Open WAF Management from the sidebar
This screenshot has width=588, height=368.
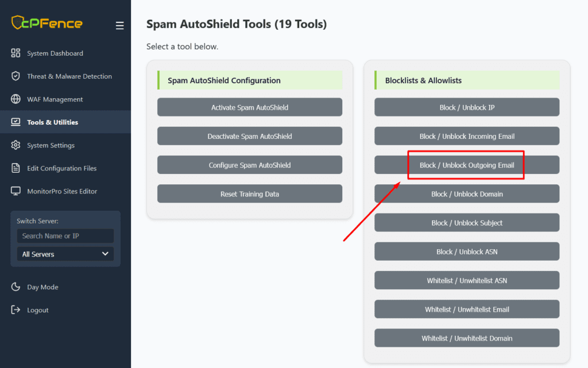click(x=55, y=99)
